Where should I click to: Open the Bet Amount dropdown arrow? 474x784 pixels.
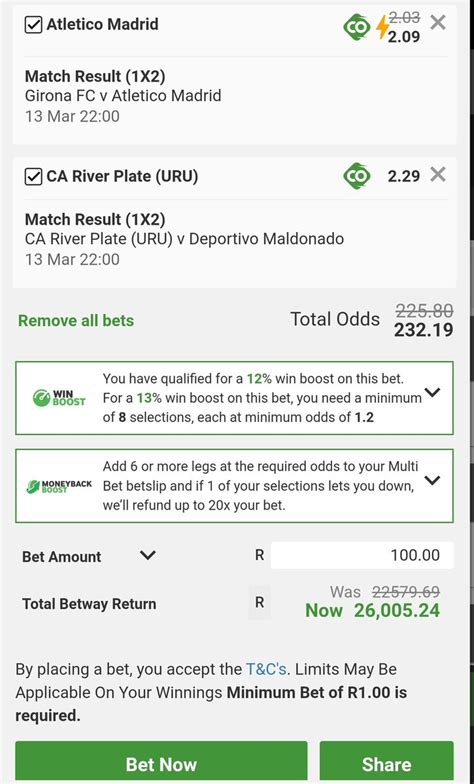point(148,555)
